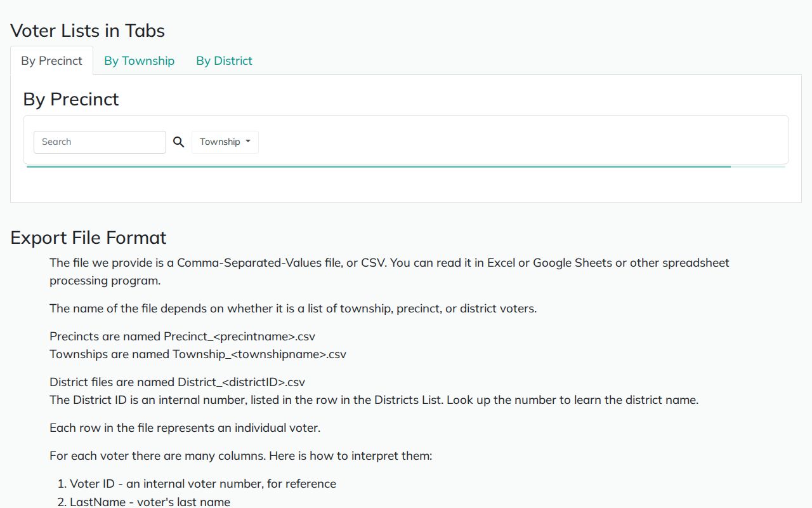
Task: Focus the Search input field
Action: (x=100, y=142)
